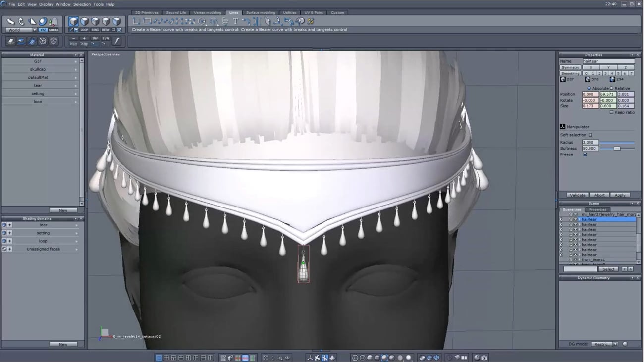Viewport: 644px width, 362px height.
Task: Click the INV invert selection button
Action: [x=95, y=38]
